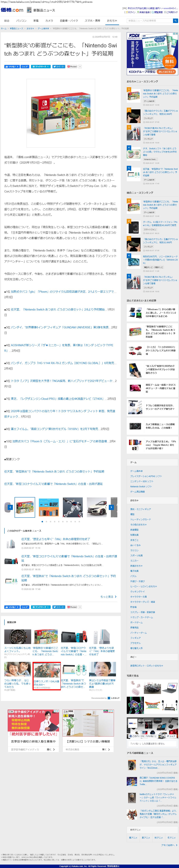179x868 pixels.
Task: Click the 価格.com logo
Action: (12, 10)
